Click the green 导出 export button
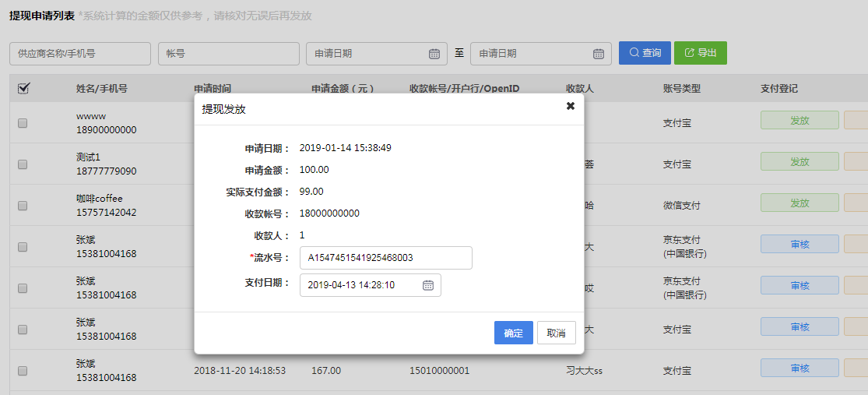Screen dimensions: 868x395 pyautogui.click(x=700, y=53)
